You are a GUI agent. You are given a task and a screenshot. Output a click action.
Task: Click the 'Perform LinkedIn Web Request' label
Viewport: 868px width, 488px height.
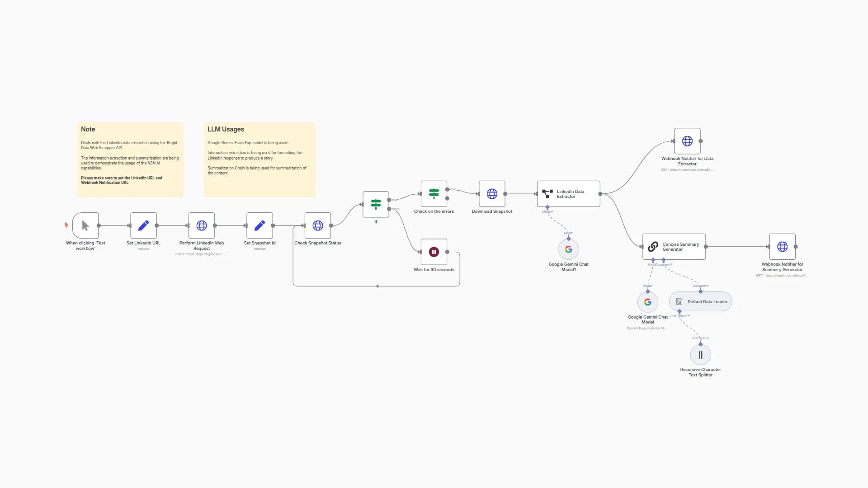[x=202, y=246]
